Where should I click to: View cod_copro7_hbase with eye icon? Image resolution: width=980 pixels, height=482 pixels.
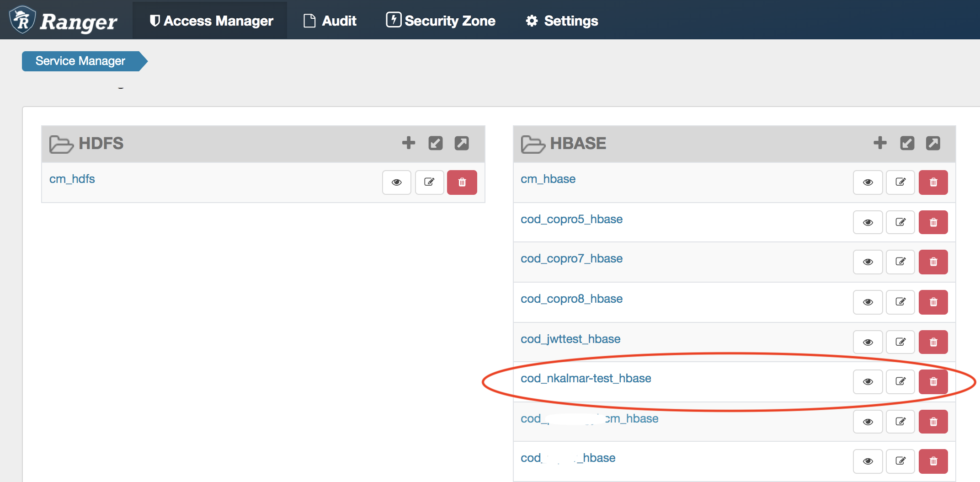(x=868, y=262)
